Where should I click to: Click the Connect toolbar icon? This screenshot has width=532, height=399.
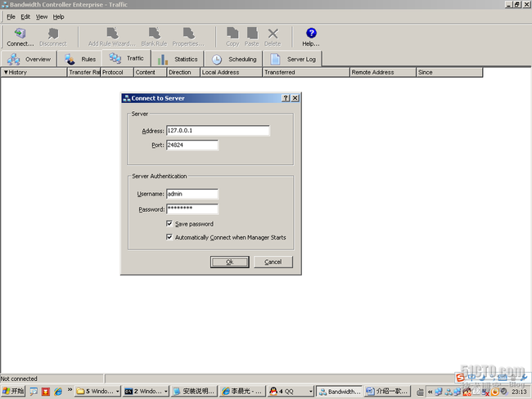point(20,37)
